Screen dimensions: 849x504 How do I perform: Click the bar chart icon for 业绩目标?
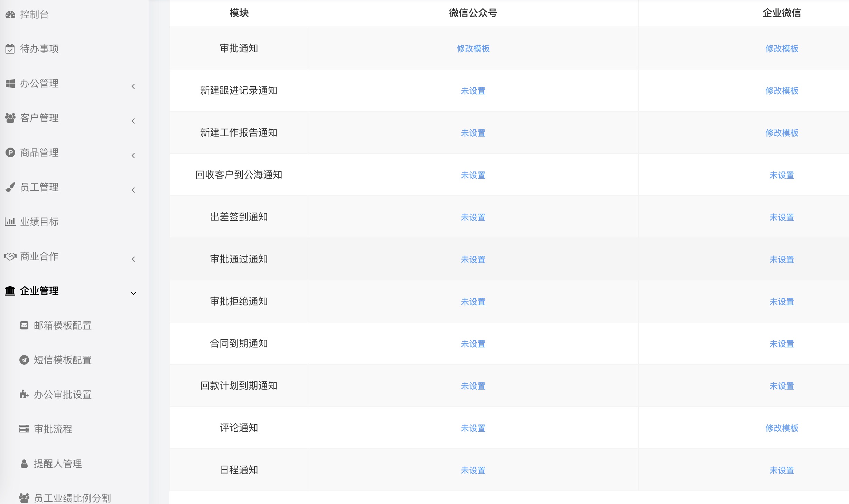10,222
